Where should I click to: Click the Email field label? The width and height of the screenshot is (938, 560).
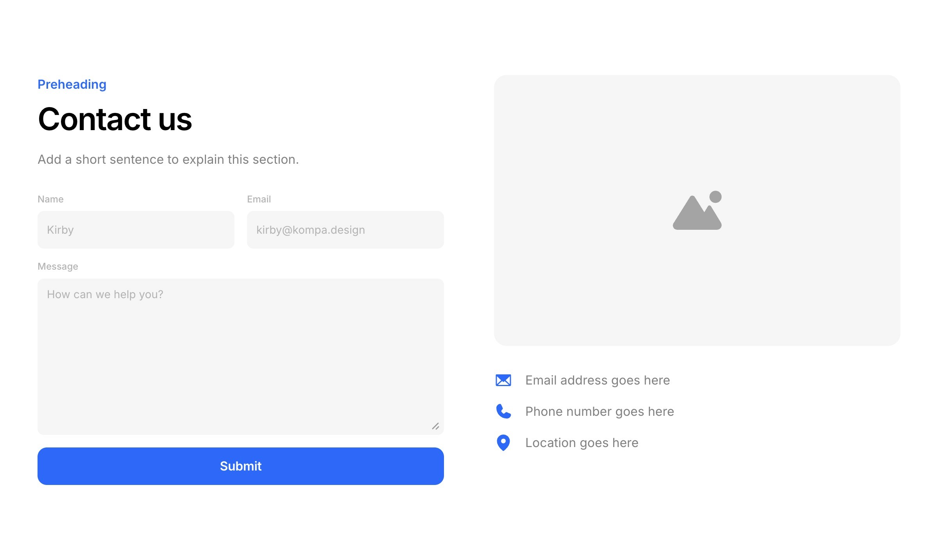point(259,199)
